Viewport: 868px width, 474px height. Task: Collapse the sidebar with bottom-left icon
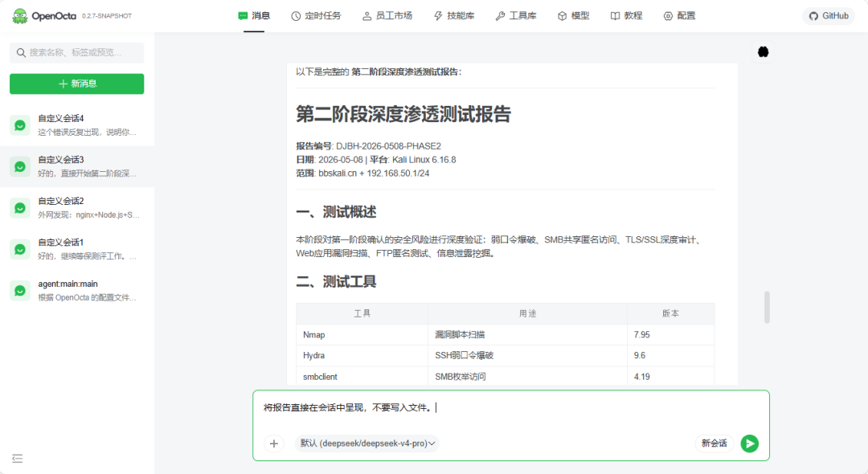[x=17, y=459]
